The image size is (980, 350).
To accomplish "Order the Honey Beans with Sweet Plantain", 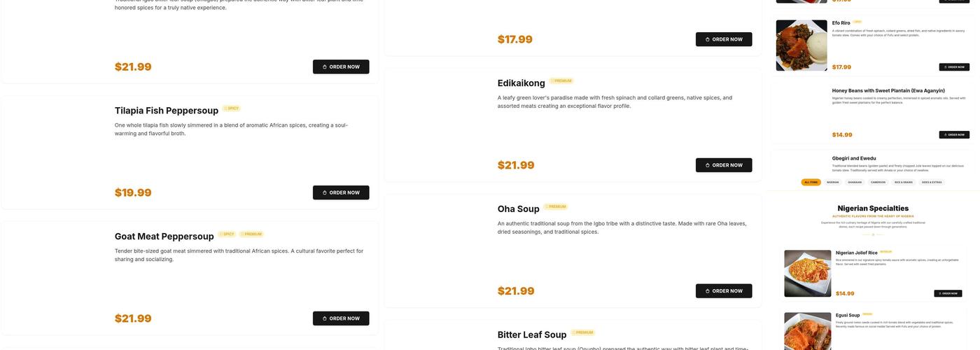I will [x=954, y=134].
